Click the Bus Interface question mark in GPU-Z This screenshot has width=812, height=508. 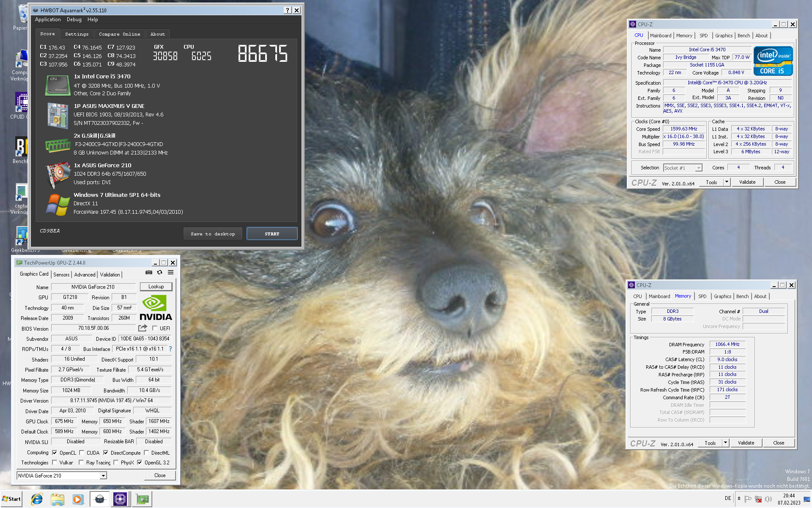[x=170, y=349]
